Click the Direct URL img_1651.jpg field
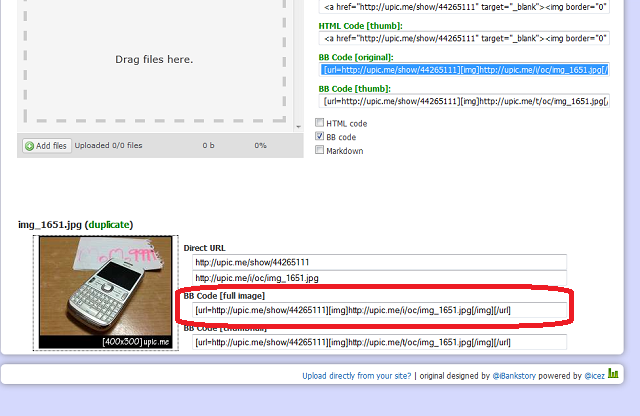Screen dimensions: 640x416 tap(379, 278)
